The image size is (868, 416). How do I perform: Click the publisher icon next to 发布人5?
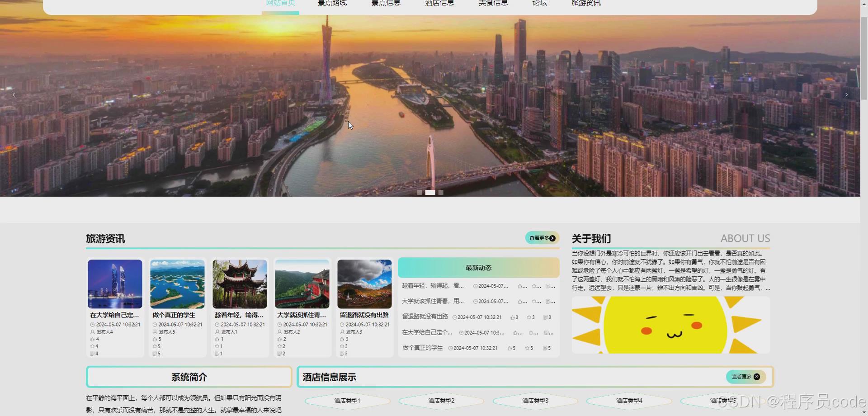pos(154,332)
